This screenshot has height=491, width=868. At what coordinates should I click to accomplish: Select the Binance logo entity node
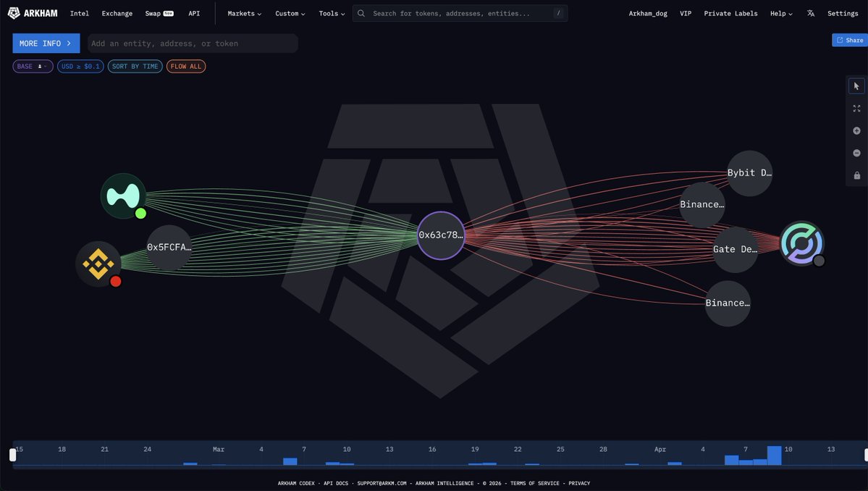98,264
